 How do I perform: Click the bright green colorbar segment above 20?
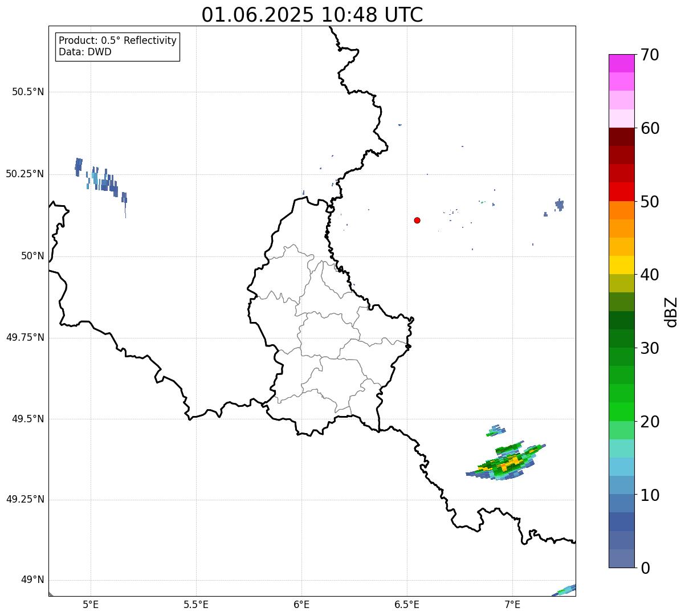[x=621, y=411]
